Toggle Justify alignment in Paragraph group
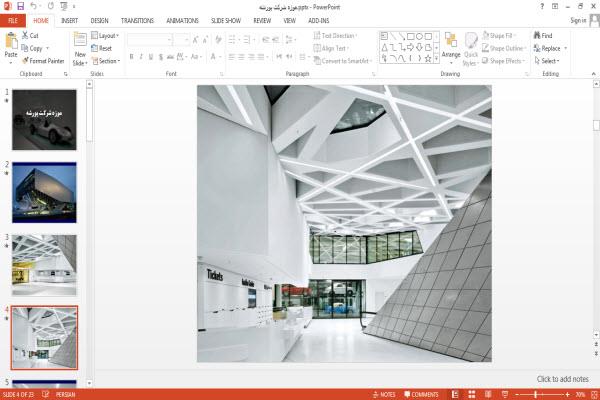This screenshot has height=400, width=600. [261, 57]
